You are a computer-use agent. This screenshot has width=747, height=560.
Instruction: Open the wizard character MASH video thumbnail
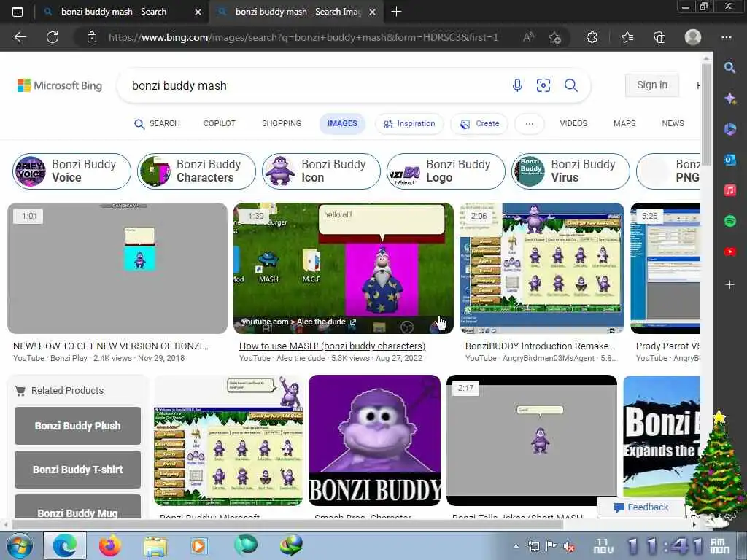pos(343,268)
